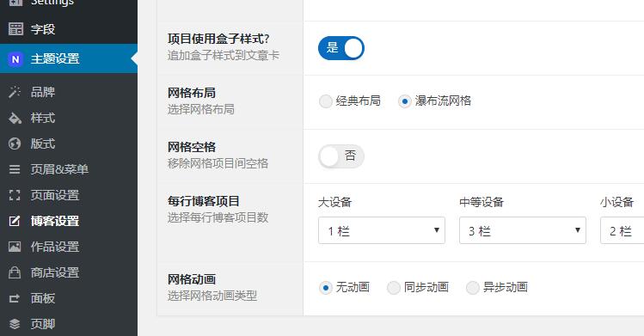This screenshot has width=644, height=336.
Task: Click the 页眉&菜单 hamburger icon
Action: [15, 169]
